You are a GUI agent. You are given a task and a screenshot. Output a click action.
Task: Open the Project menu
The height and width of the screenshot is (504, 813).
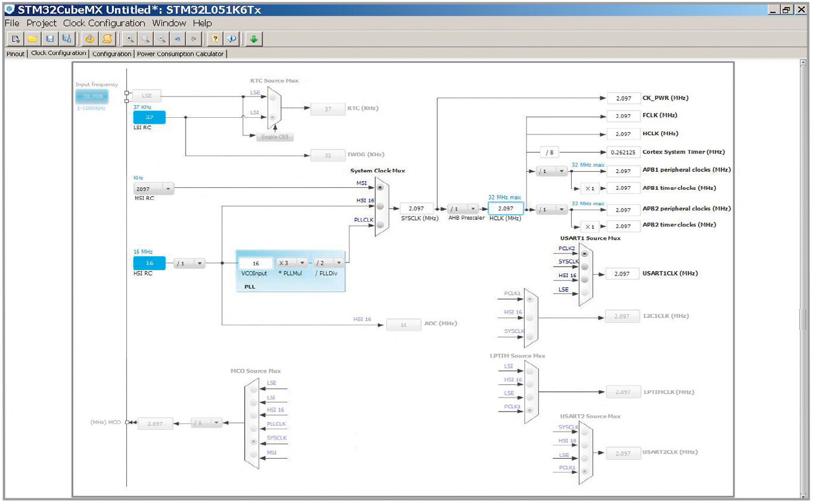41,23
